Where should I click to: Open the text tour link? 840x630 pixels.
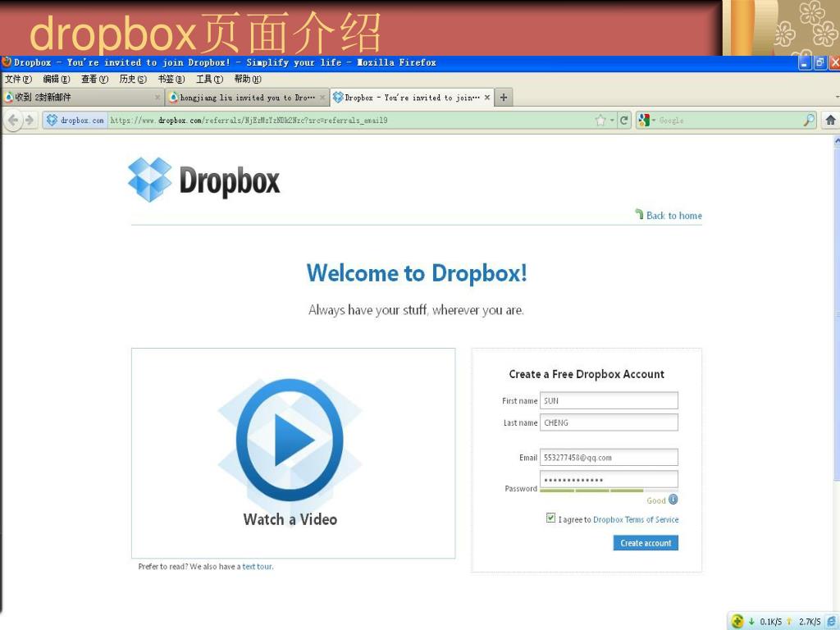coord(257,566)
